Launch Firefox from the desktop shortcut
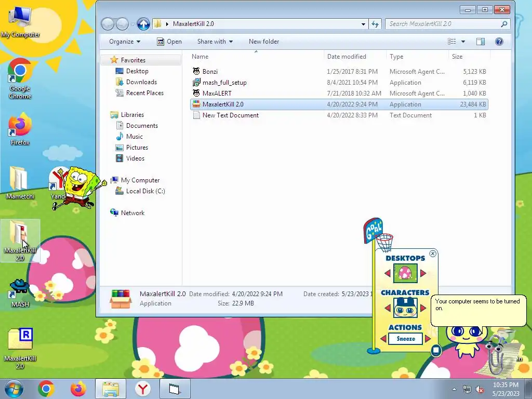The image size is (532, 399). point(20,129)
